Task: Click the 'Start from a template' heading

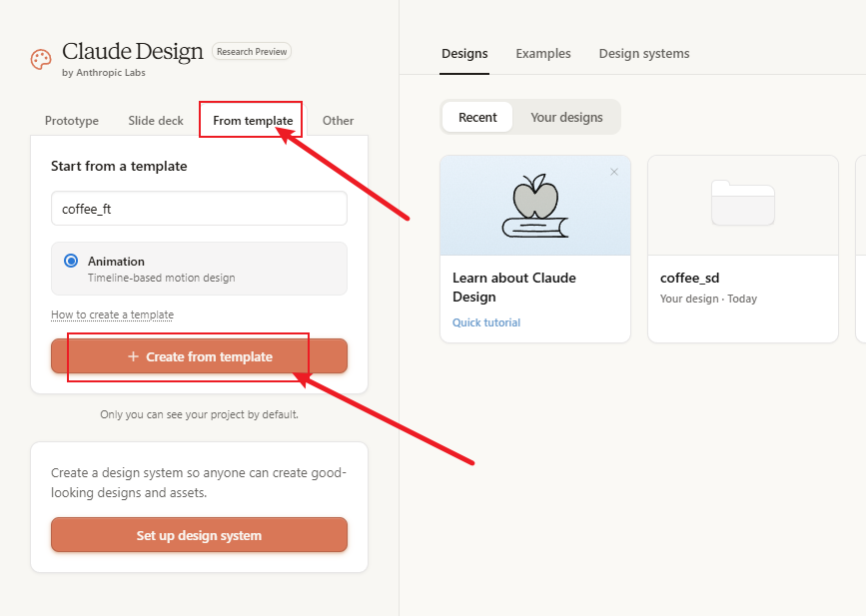Action: click(119, 166)
